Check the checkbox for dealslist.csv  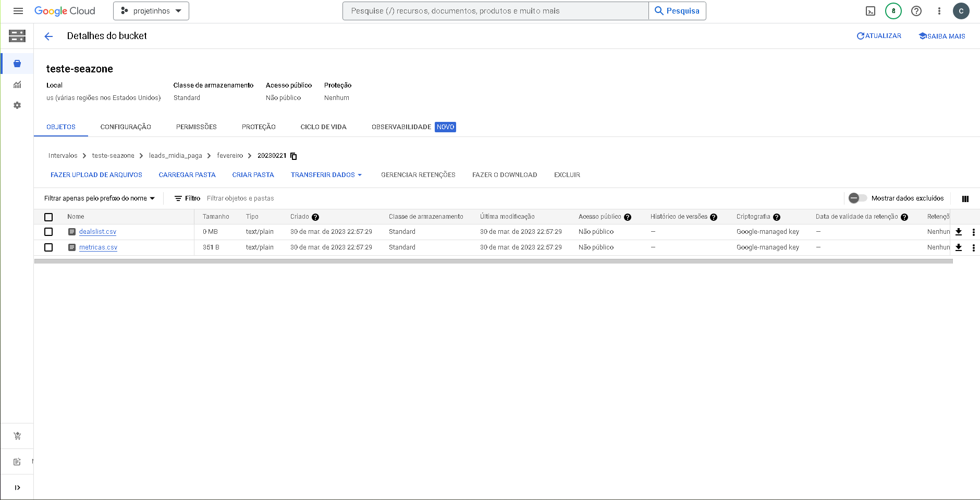coord(48,232)
